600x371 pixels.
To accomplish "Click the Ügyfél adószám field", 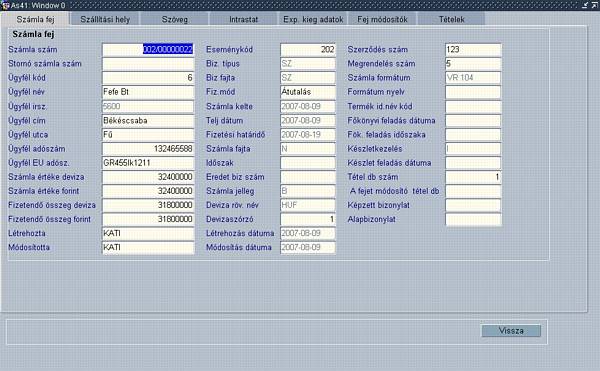I will coord(148,149).
